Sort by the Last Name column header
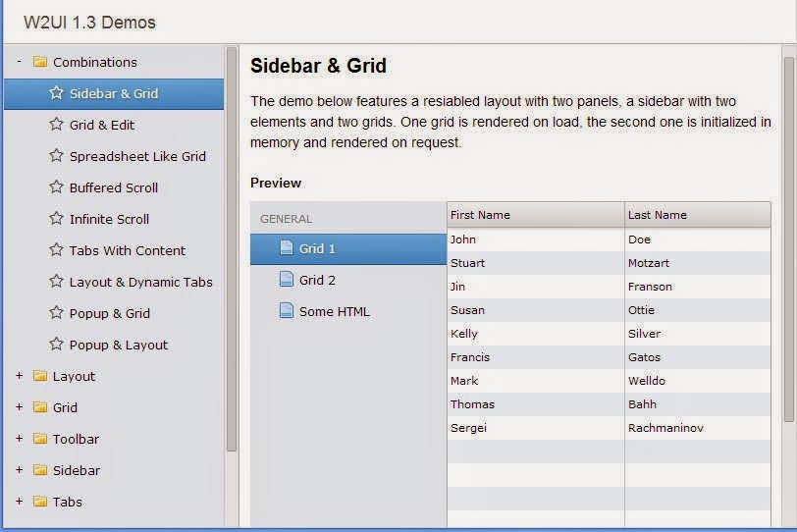797x532 pixels. [x=698, y=215]
